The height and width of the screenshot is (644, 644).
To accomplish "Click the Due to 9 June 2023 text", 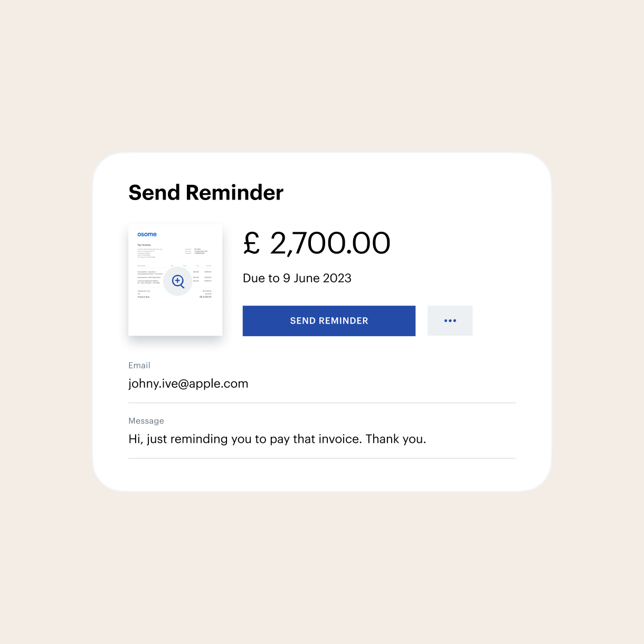I will point(297,278).
